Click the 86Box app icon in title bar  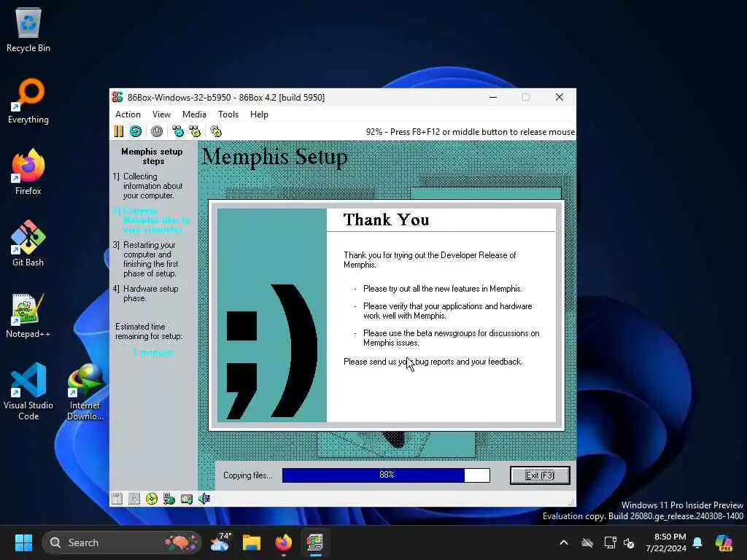pyautogui.click(x=117, y=97)
